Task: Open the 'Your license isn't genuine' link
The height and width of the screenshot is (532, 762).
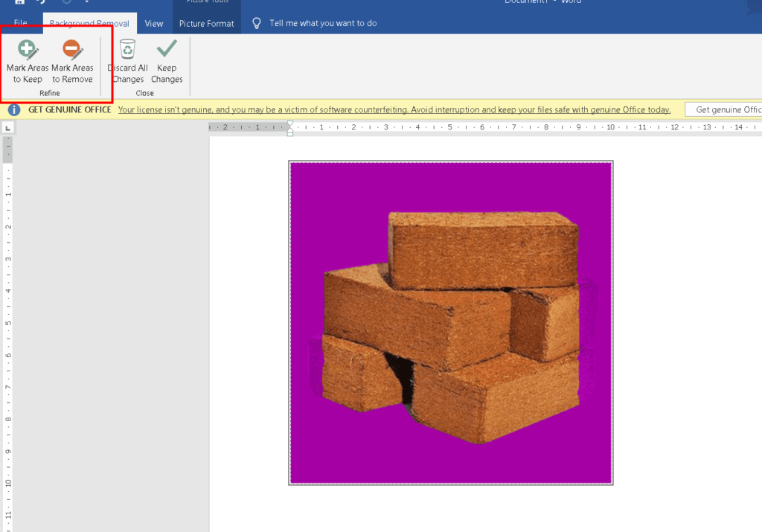Action: pos(394,109)
